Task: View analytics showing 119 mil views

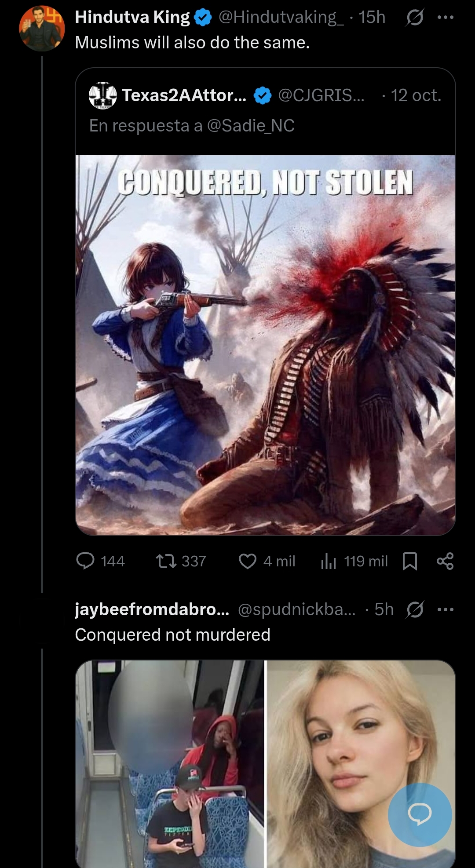Action: point(354,561)
